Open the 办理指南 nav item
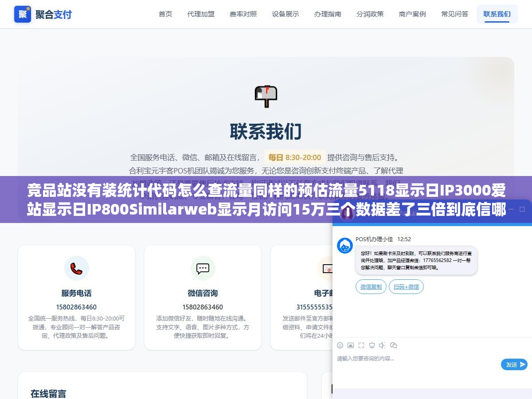Image resolution: width=532 pixels, height=399 pixels. [328, 14]
